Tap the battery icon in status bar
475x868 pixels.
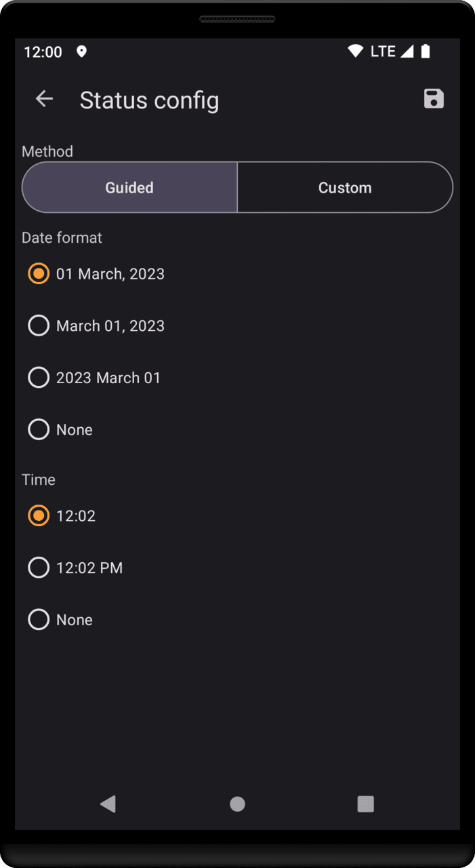tap(426, 52)
